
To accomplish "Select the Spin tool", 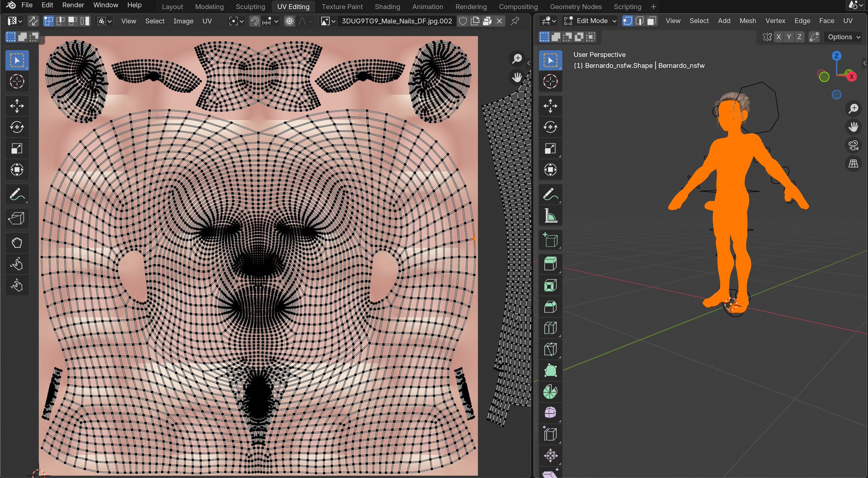I will tap(550, 391).
